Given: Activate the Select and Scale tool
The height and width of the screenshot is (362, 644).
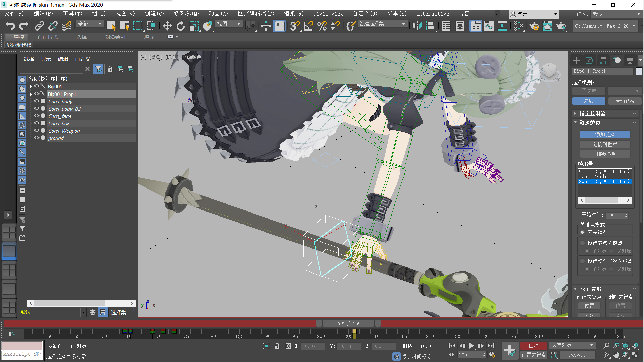Looking at the screenshot, I should click(x=194, y=26).
